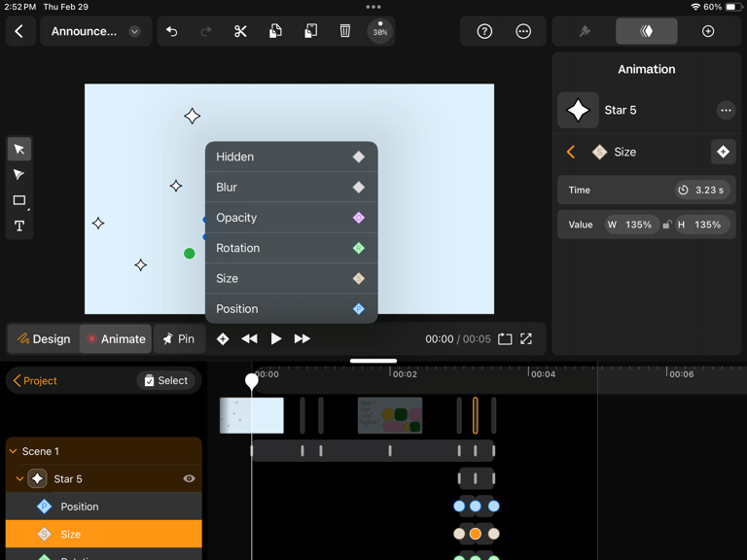This screenshot has width=747, height=560.
Task: Choose Position from the keyframe menu
Action: 291,308
